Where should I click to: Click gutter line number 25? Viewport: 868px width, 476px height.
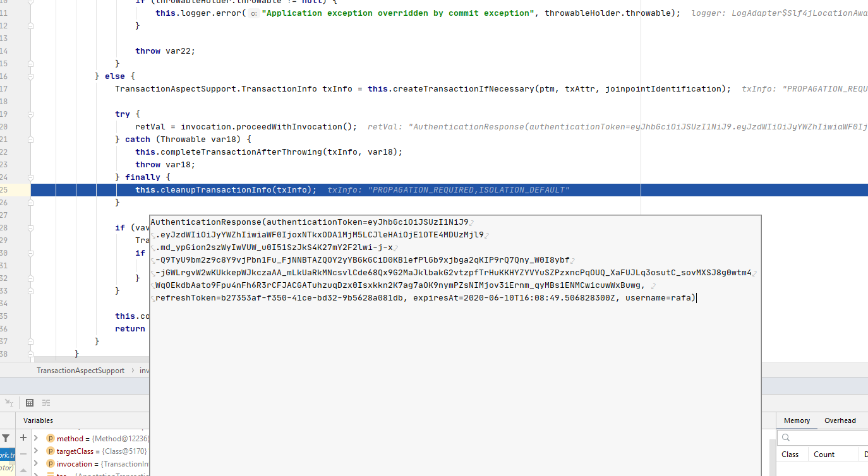[x=4, y=190]
